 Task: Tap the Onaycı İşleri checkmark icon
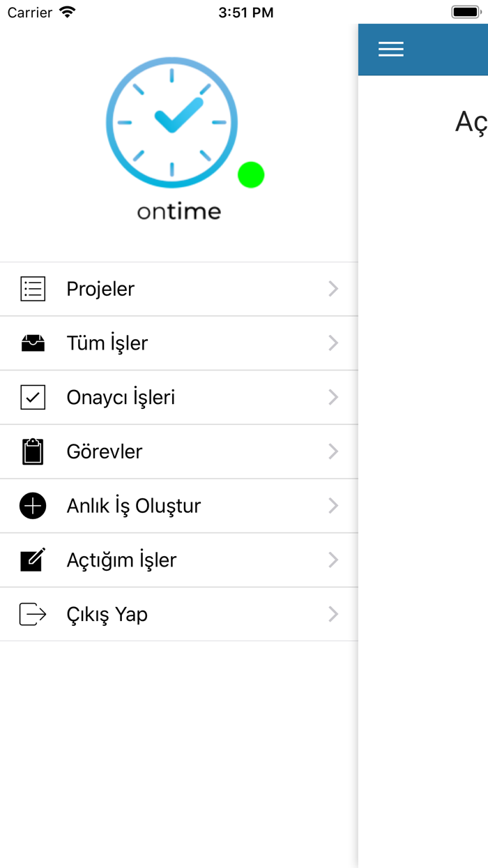[x=33, y=397]
